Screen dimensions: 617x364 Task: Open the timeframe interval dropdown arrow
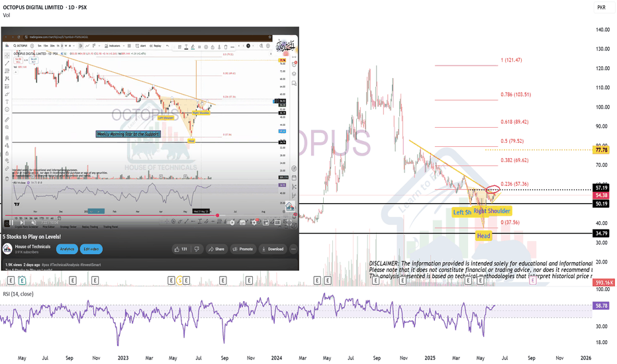[73, 46]
